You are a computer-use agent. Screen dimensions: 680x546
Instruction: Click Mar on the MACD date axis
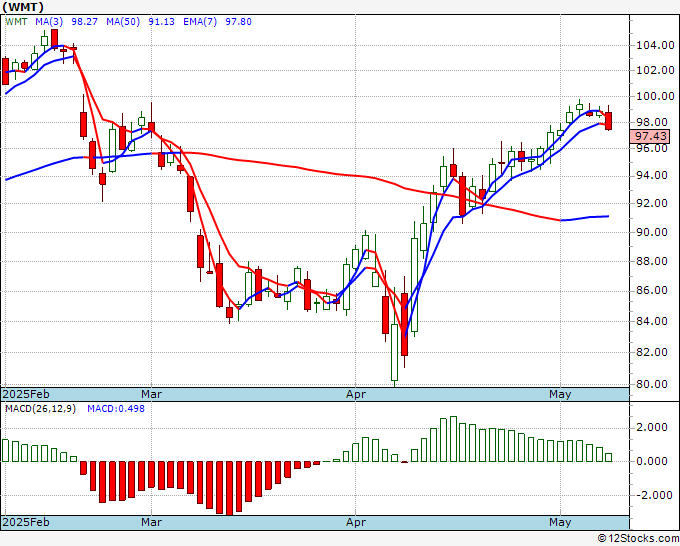(151, 522)
